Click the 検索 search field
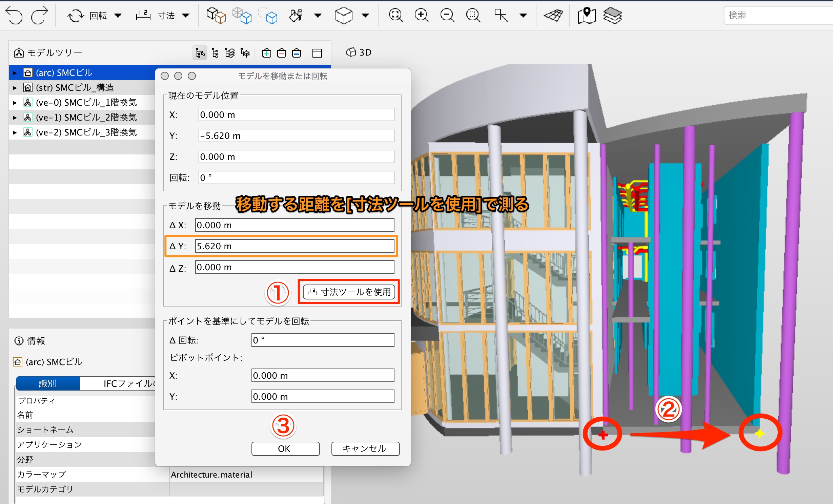The width and height of the screenshot is (833, 504). tap(778, 15)
